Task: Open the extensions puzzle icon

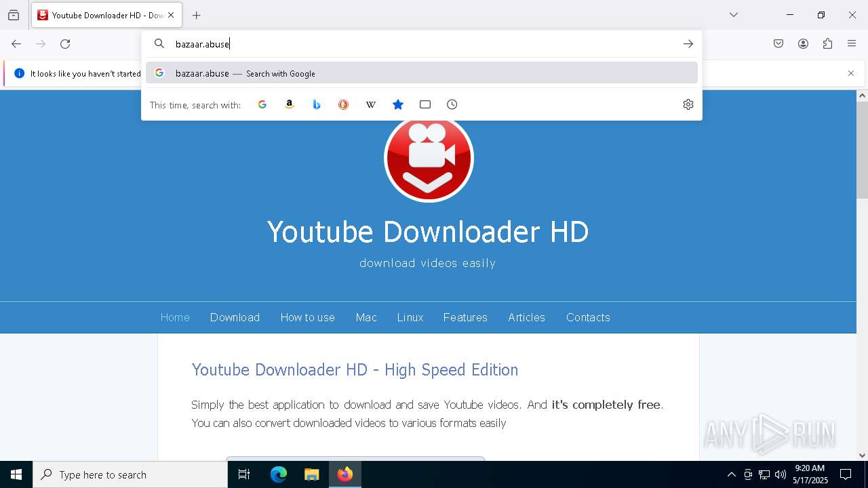Action: coord(827,44)
